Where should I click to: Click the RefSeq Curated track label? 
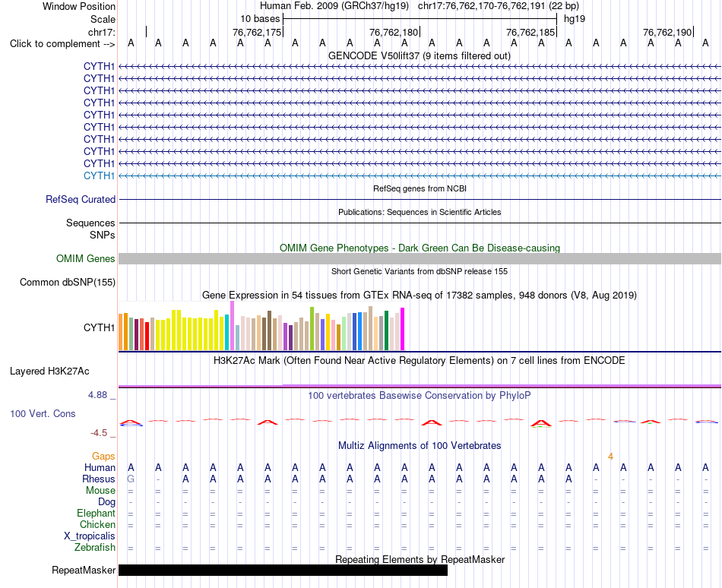pyautogui.click(x=81, y=200)
